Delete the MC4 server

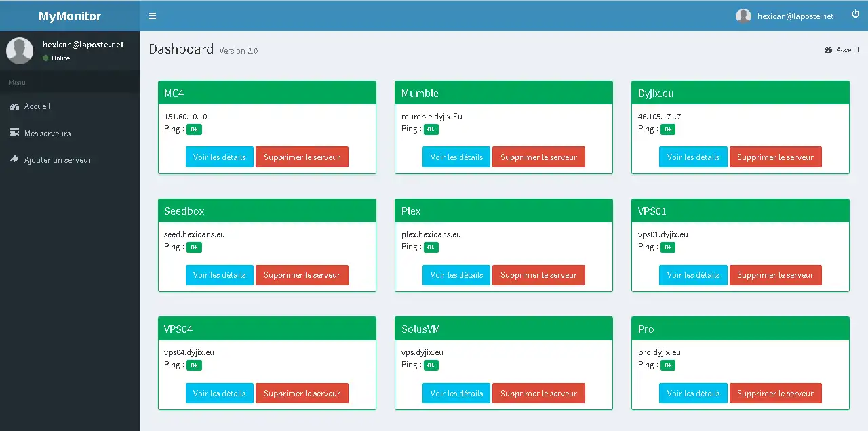(x=302, y=157)
